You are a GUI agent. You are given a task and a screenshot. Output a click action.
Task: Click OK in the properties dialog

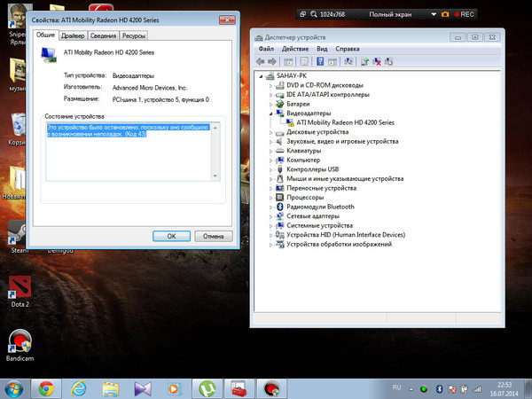(x=171, y=236)
